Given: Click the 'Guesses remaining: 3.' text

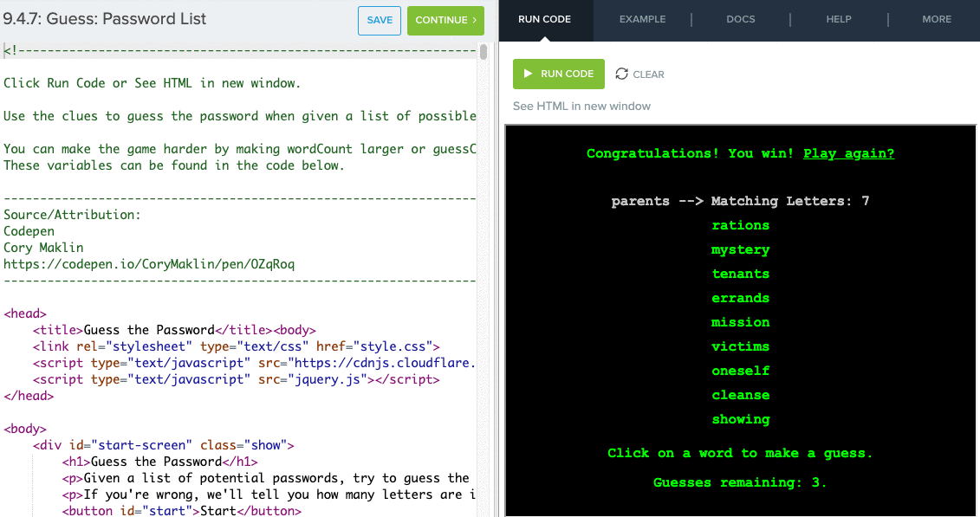Looking at the screenshot, I should [741, 482].
